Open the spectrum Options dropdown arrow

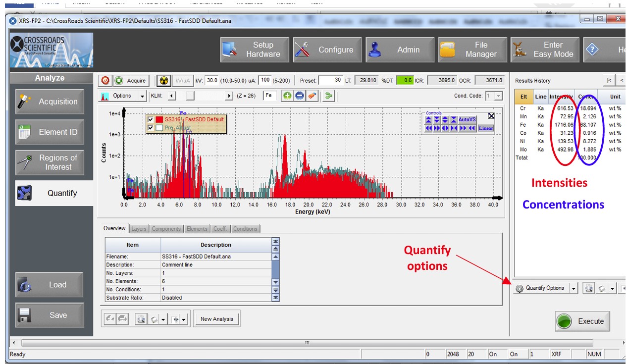click(x=142, y=96)
